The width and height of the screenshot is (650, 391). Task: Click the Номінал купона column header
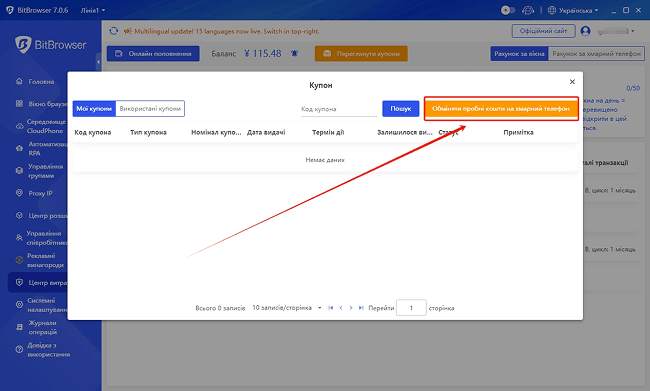[x=216, y=132]
